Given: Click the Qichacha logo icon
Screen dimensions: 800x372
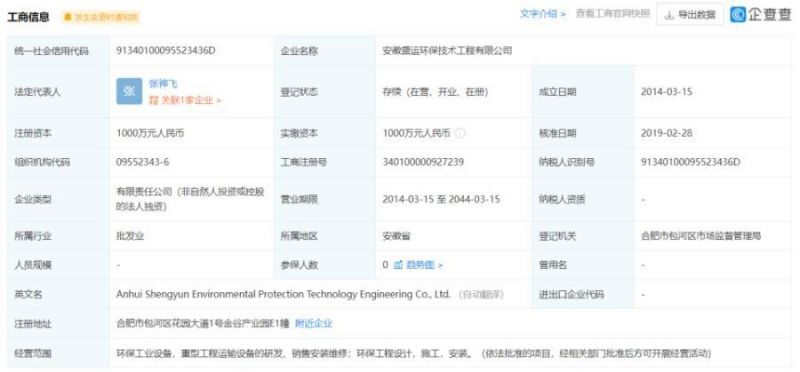Looking at the screenshot, I should (x=738, y=15).
